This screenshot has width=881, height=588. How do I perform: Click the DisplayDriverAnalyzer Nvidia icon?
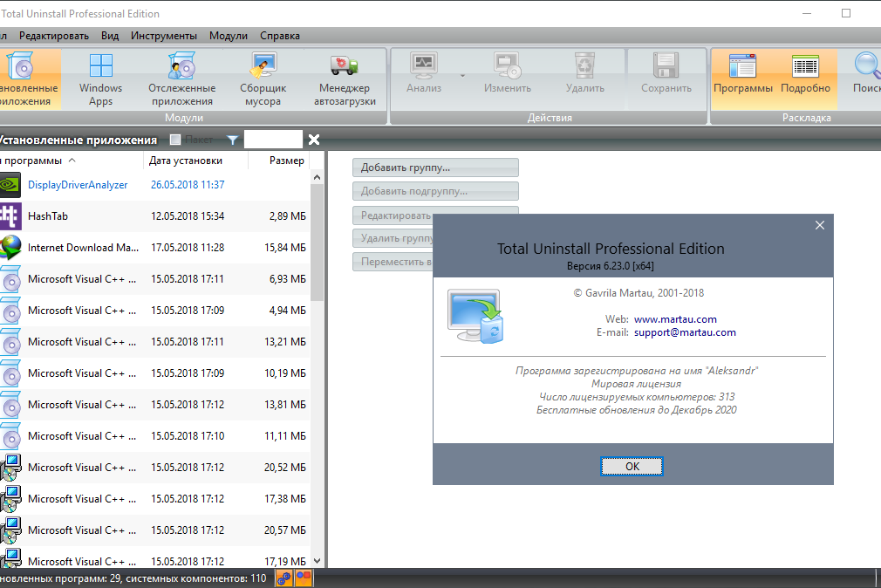pyautogui.click(x=10, y=185)
